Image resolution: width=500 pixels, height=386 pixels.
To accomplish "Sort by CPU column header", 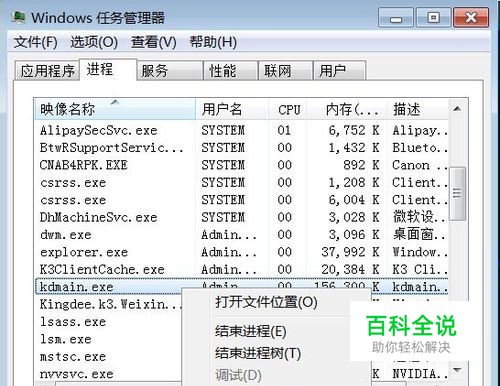I will (288, 109).
